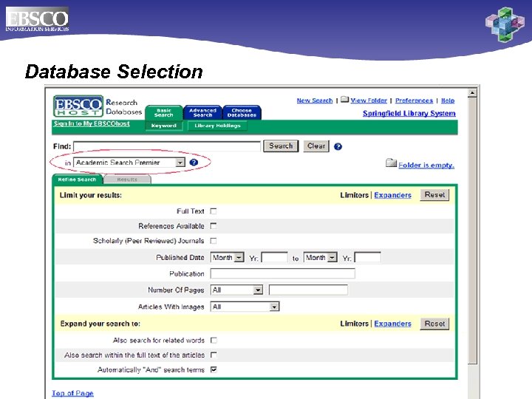532x399 pixels.
Task: Click the Folder is empty link
Action: 426,166
